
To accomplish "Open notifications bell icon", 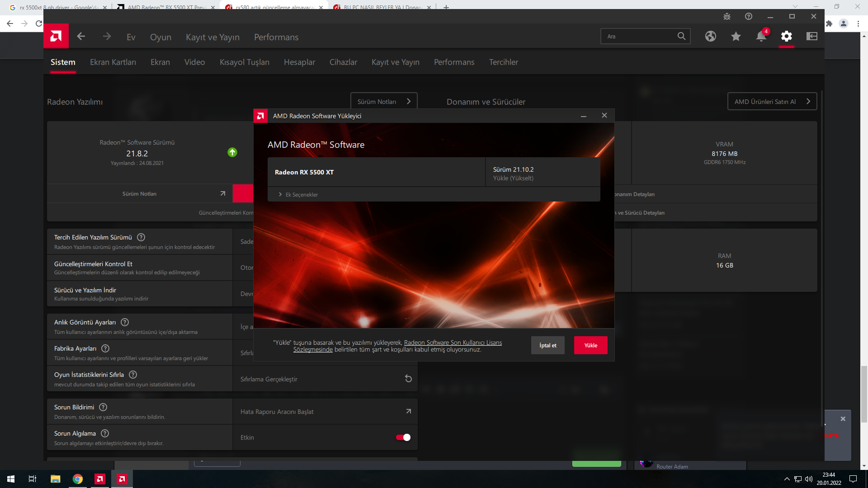I will point(761,36).
